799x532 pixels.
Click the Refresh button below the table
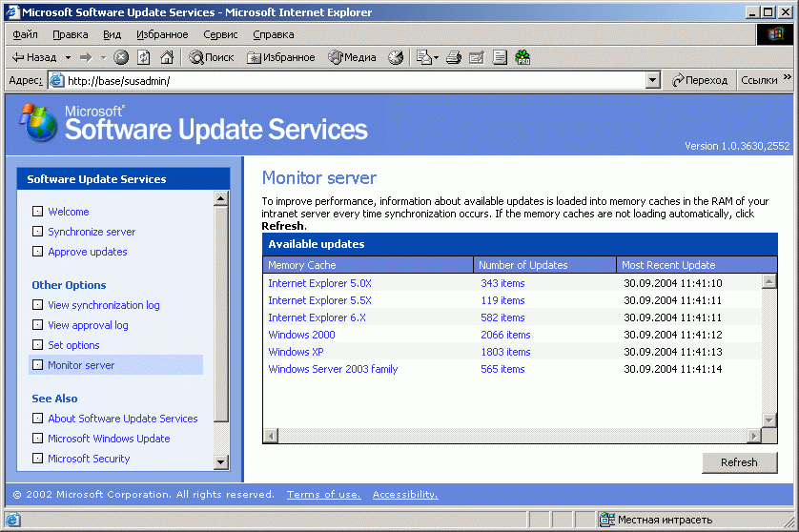click(x=739, y=462)
